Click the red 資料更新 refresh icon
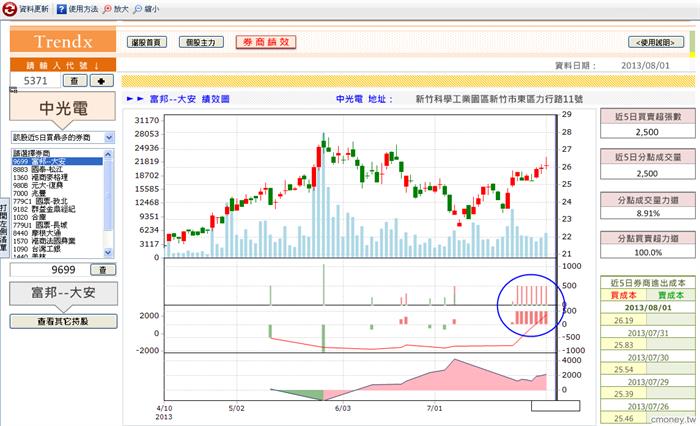 pyautogui.click(x=9, y=9)
